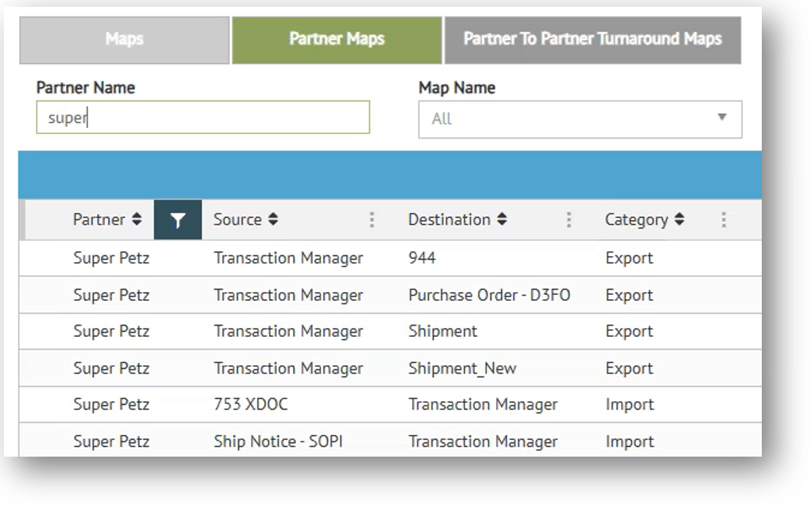Sort by the Category column arrows

click(x=679, y=220)
